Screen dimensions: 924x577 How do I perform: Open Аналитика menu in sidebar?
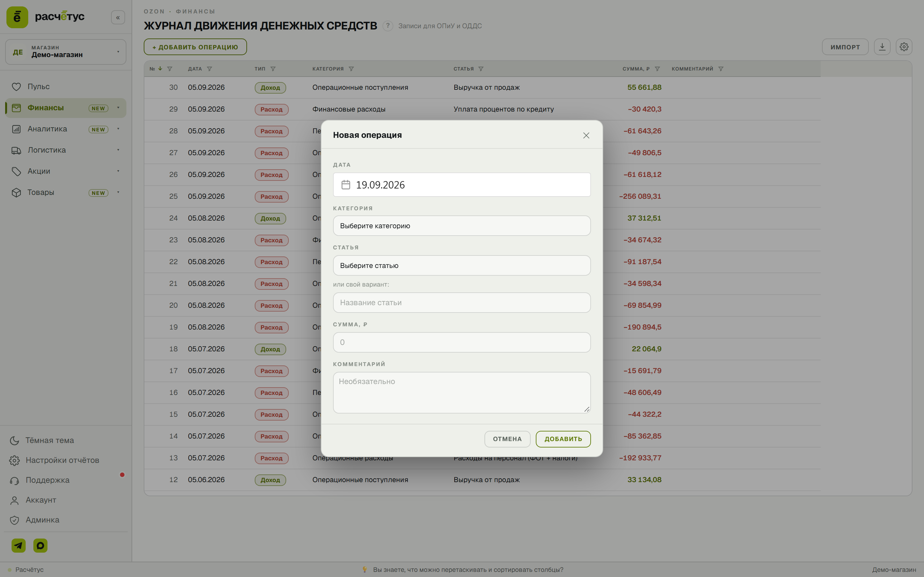click(x=66, y=129)
